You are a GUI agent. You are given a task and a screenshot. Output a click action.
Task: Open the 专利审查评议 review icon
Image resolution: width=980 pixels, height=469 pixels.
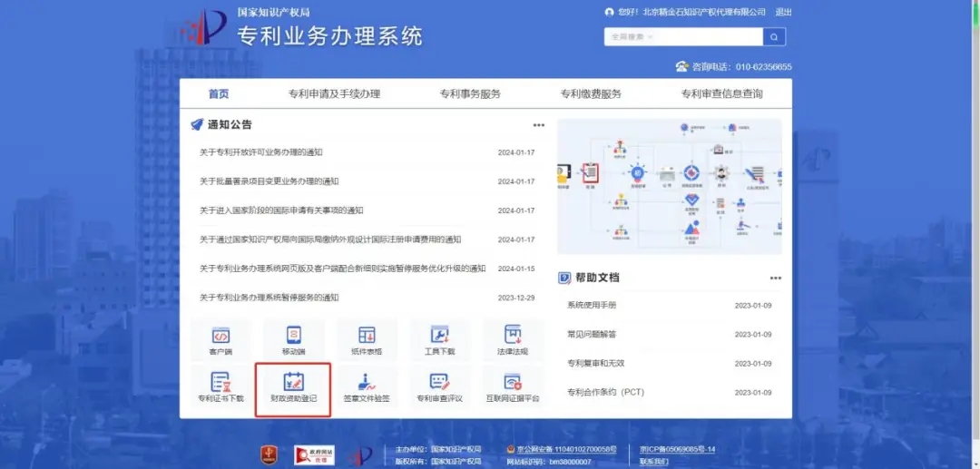pyautogui.click(x=440, y=388)
